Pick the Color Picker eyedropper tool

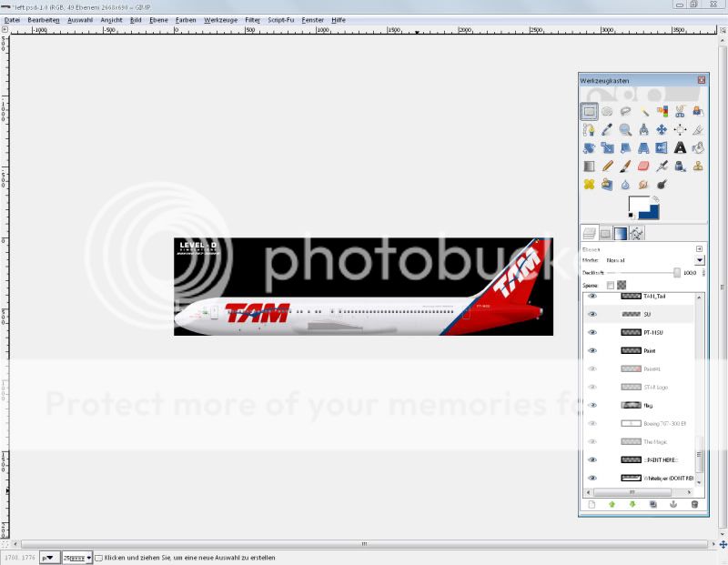[607, 130]
